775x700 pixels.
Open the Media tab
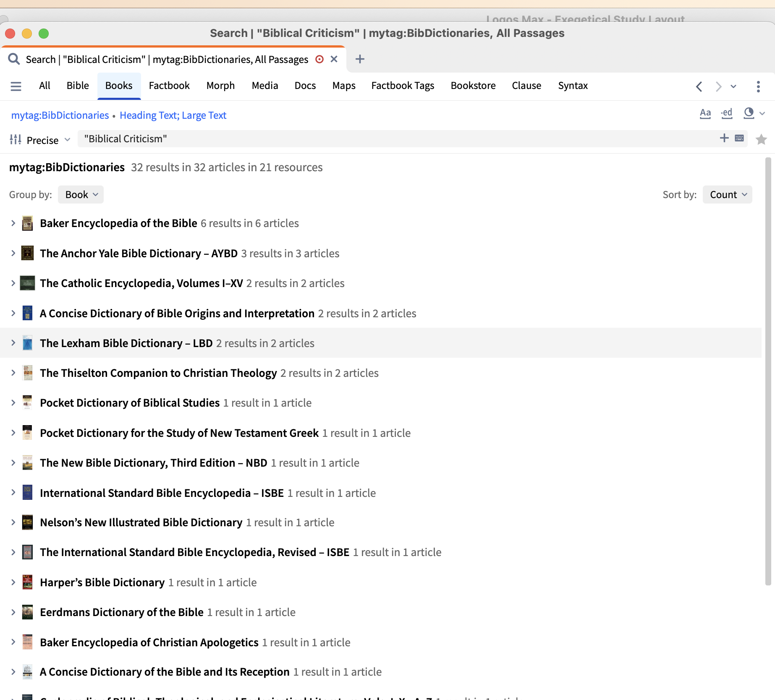(x=265, y=86)
